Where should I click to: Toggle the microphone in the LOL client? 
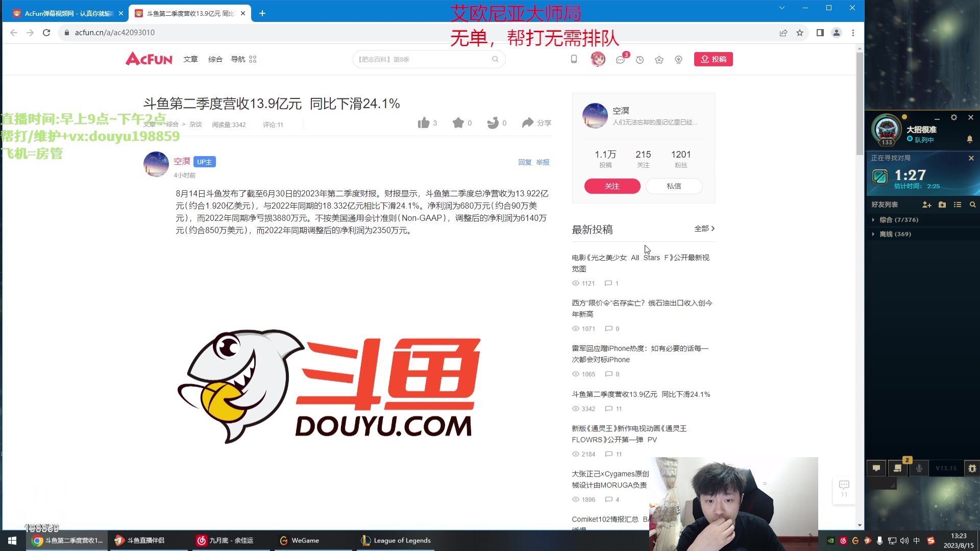click(919, 468)
